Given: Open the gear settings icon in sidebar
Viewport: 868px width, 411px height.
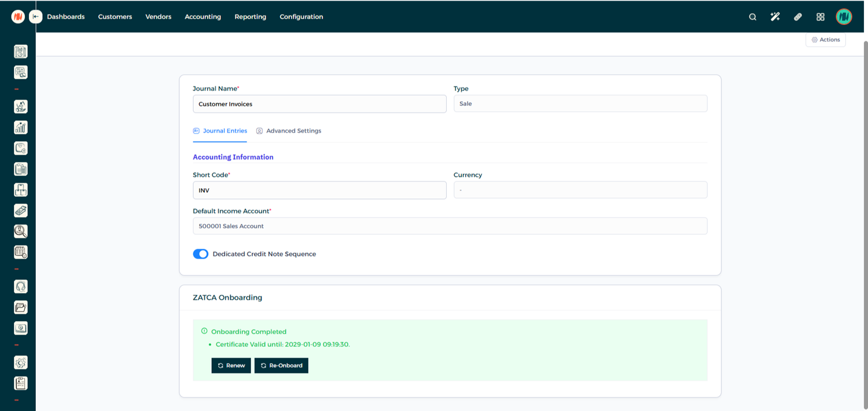Looking at the screenshot, I should 21,362.
